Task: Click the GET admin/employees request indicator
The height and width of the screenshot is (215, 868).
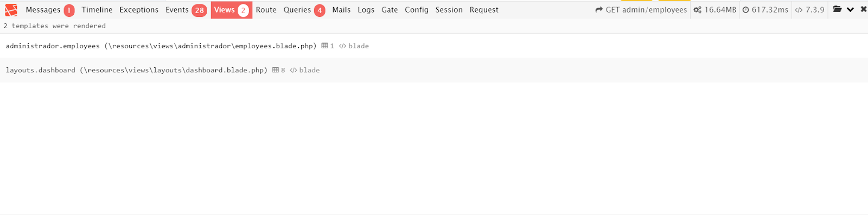Action: 641,10
